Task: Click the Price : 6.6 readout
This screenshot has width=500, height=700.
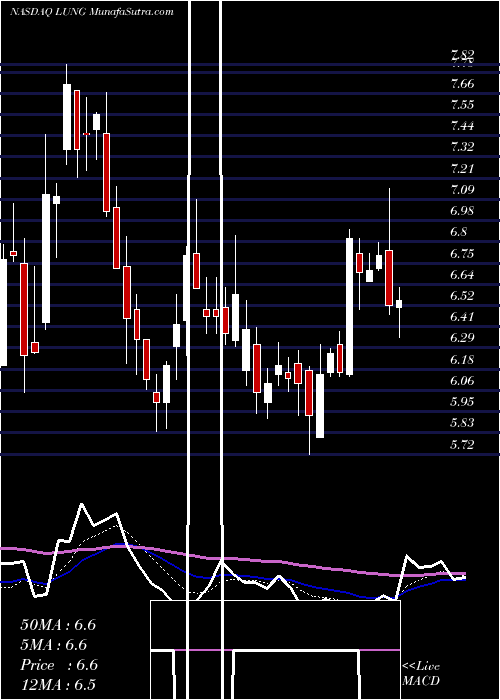Action: click(58, 665)
